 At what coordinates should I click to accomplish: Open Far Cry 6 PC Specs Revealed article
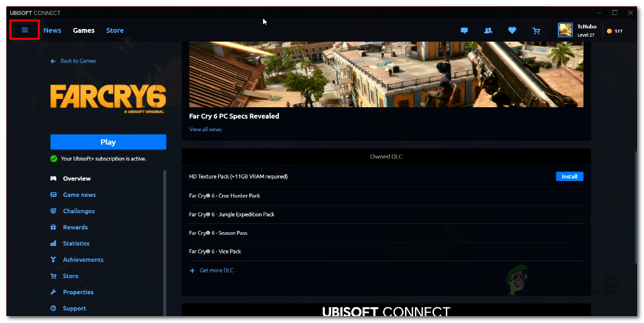point(234,116)
